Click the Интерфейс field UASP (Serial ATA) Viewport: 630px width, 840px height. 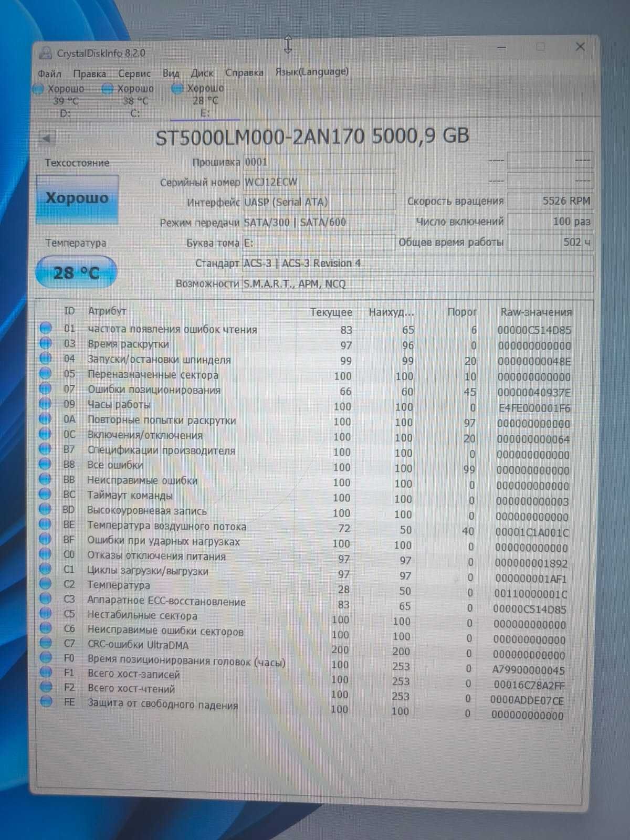(x=319, y=202)
